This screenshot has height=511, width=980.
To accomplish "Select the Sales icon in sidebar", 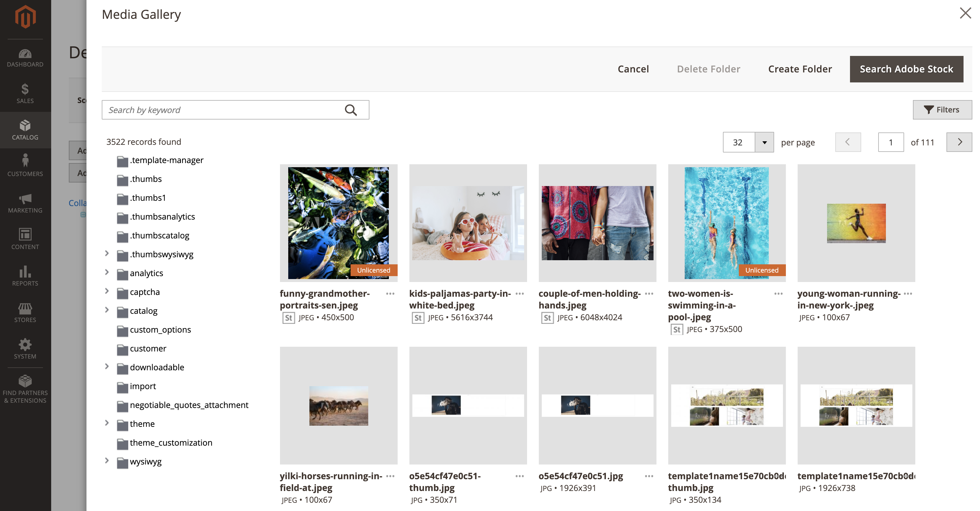I will [25, 93].
